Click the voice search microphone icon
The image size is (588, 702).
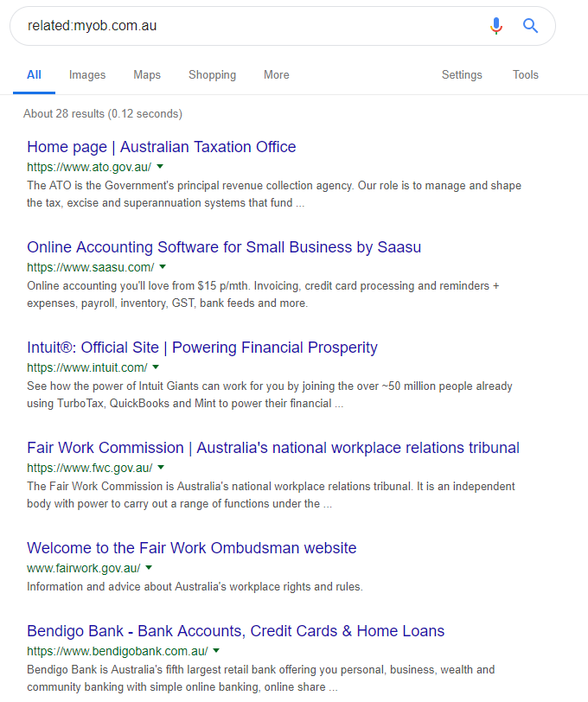click(495, 26)
